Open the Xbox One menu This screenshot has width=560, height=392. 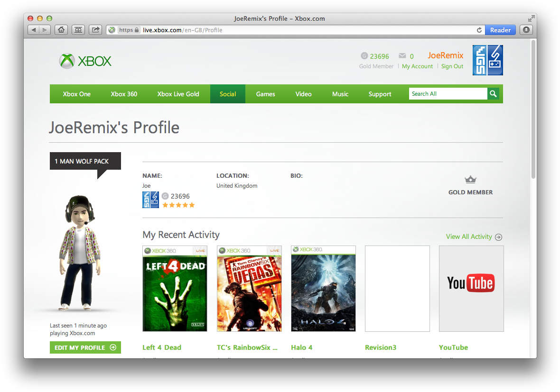(77, 94)
